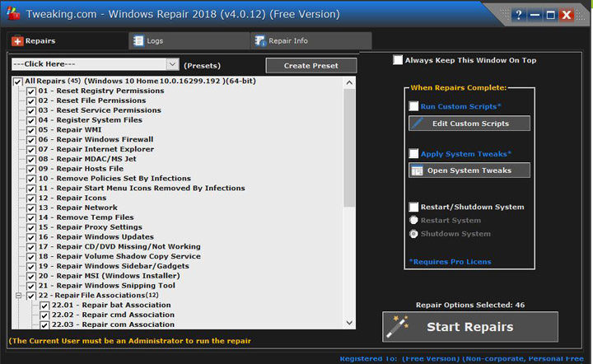Click the repair list scrollbar down arrow
This screenshot has width=593, height=364.
349,323
